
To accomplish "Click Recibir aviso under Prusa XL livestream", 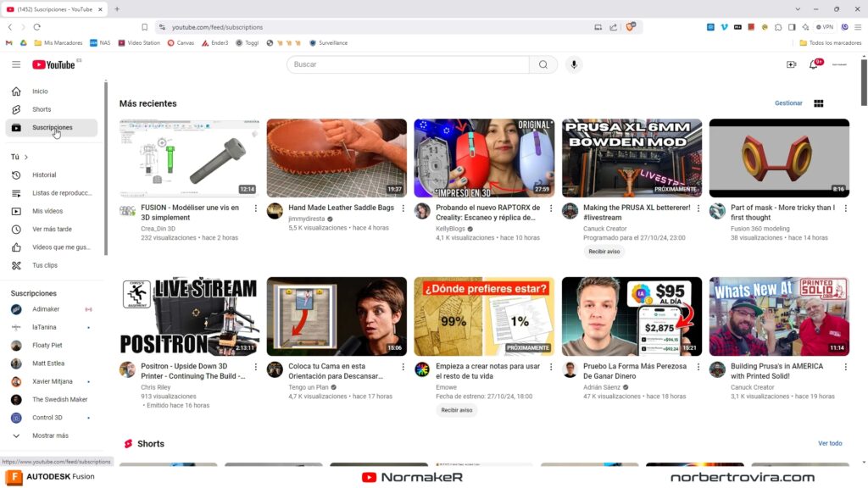I will [604, 252].
